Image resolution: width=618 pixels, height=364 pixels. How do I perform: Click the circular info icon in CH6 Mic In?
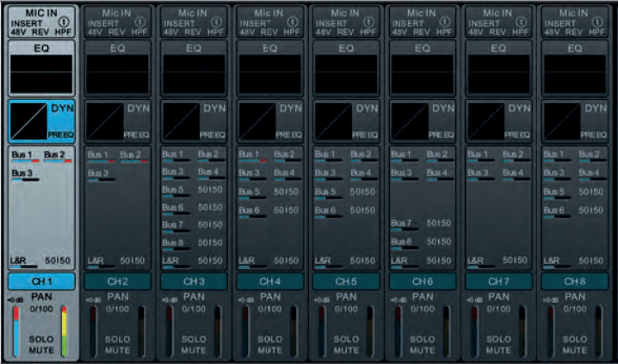(x=445, y=22)
